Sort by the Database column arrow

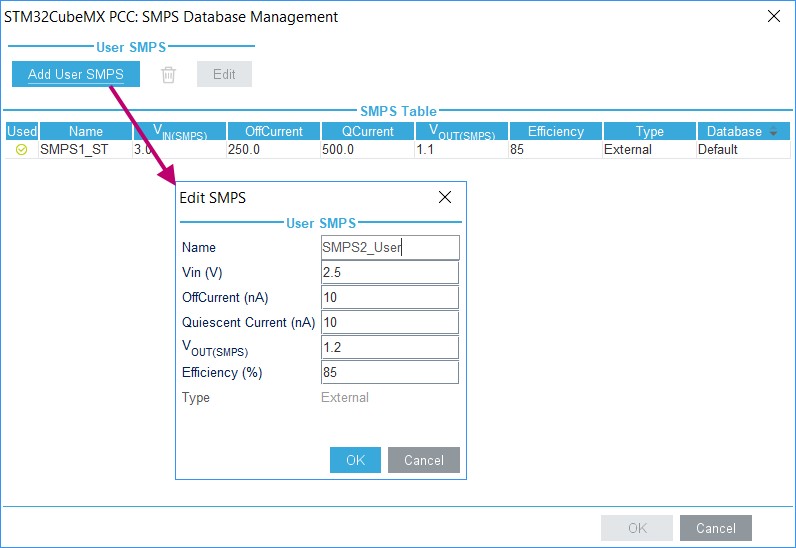click(774, 132)
